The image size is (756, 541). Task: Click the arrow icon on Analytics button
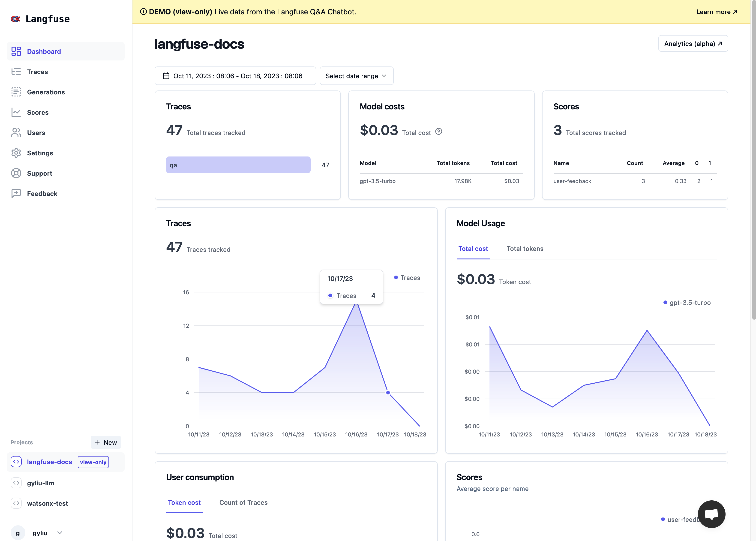pyautogui.click(x=720, y=44)
